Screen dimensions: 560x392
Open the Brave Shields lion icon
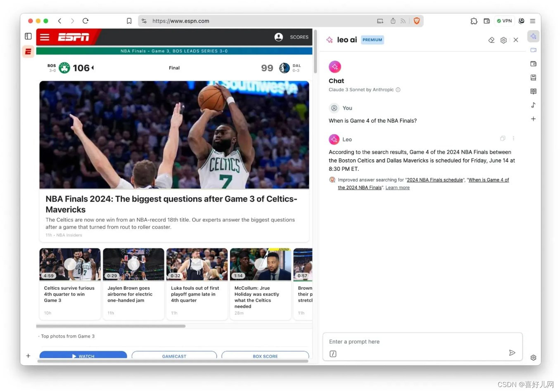tap(417, 21)
